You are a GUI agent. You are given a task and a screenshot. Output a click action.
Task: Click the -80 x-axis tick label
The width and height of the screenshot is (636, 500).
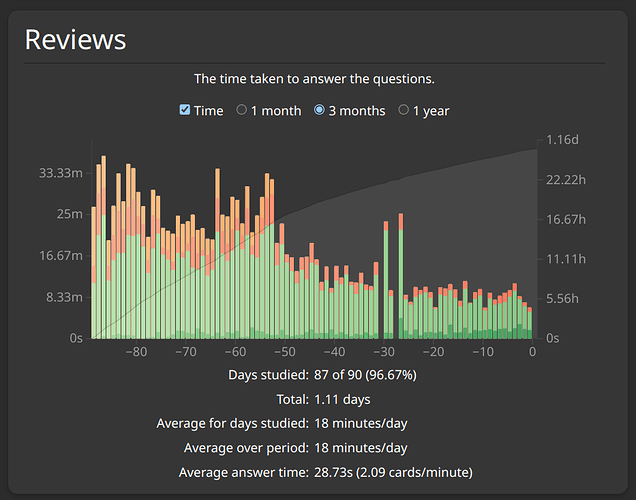(136, 352)
